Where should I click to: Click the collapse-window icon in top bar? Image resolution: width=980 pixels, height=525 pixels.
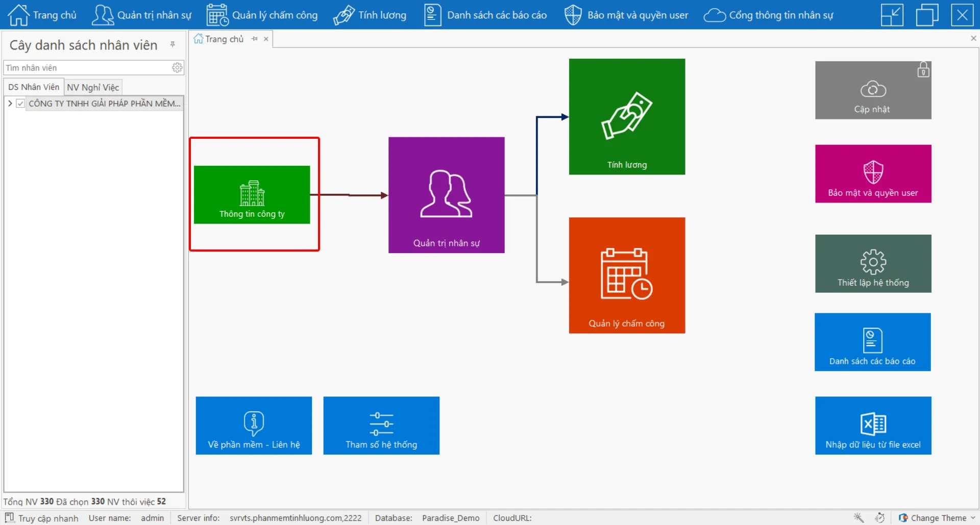tap(892, 15)
